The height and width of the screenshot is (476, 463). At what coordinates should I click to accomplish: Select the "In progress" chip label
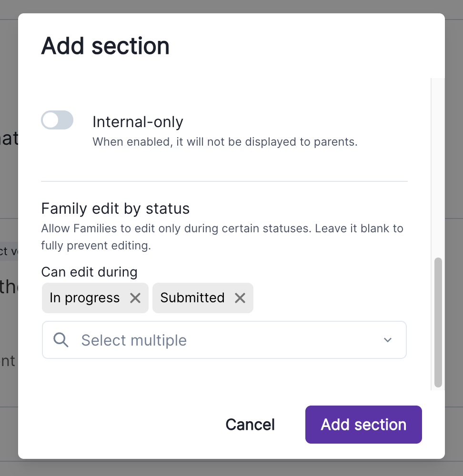(x=85, y=298)
